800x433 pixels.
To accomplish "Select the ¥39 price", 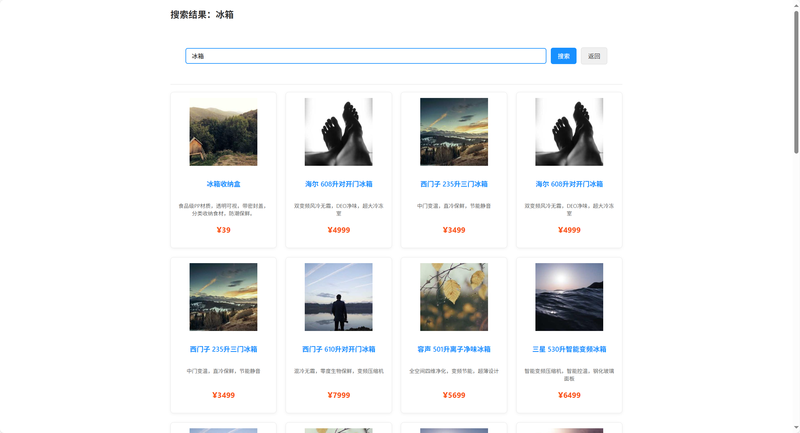I will (223, 230).
